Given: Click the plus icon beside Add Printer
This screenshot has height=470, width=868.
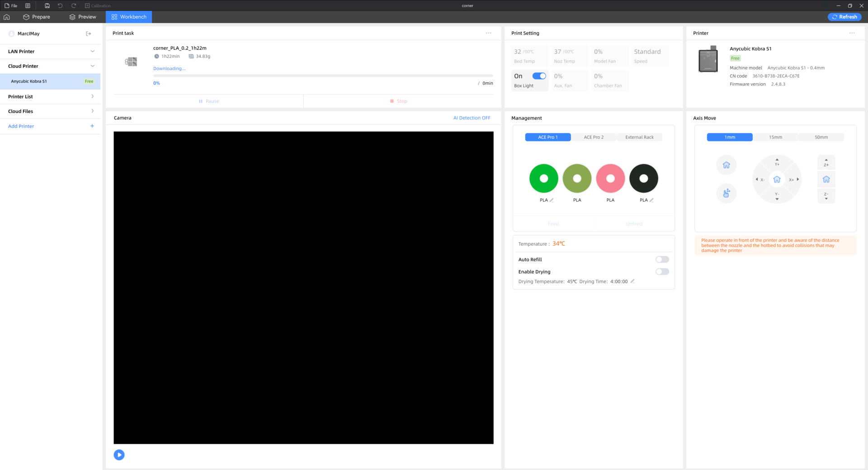Looking at the screenshot, I should [92, 126].
